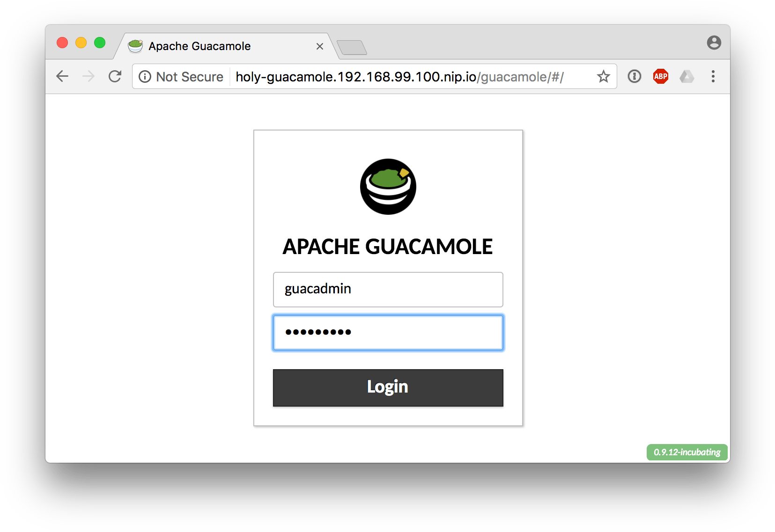Open a new tab with the blank tab button
The height and width of the screenshot is (532, 775).
pos(352,48)
